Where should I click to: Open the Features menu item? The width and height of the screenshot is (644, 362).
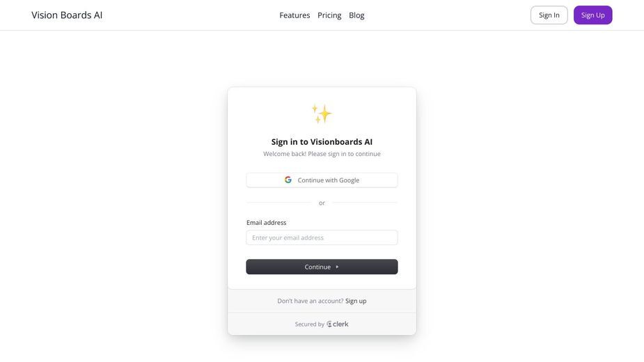pyautogui.click(x=294, y=15)
